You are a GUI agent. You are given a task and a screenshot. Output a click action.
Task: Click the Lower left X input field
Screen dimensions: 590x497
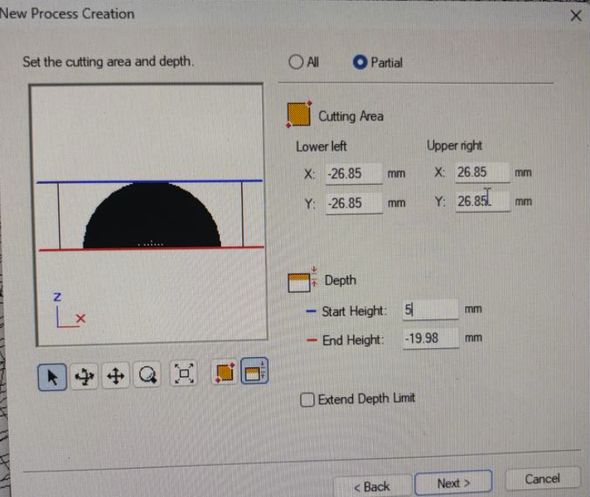point(354,174)
